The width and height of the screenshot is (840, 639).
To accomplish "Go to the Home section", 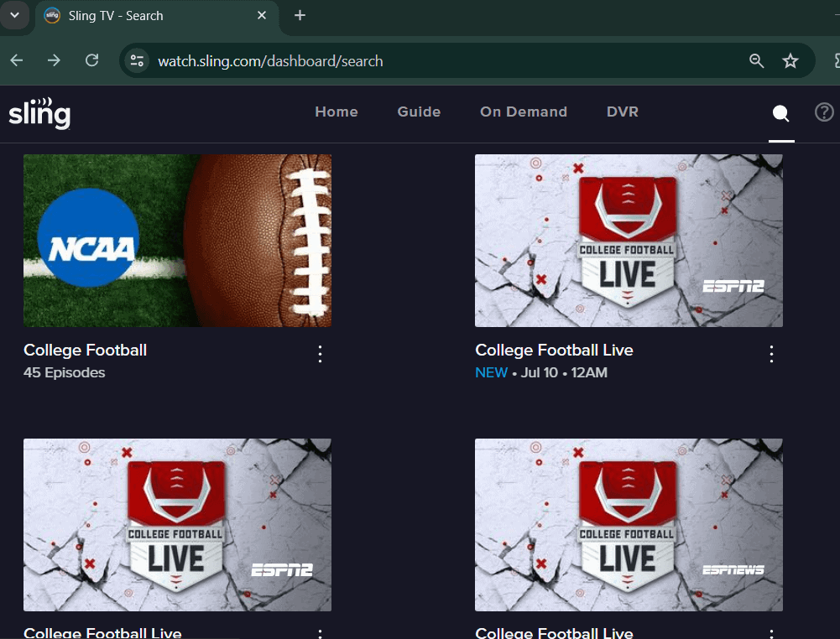I will pyautogui.click(x=337, y=112).
